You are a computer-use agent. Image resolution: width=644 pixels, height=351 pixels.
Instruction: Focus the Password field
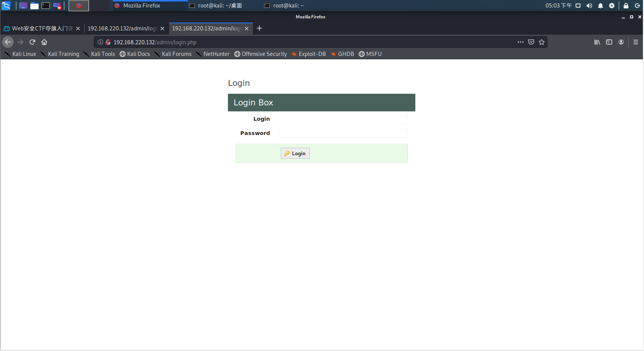343,133
